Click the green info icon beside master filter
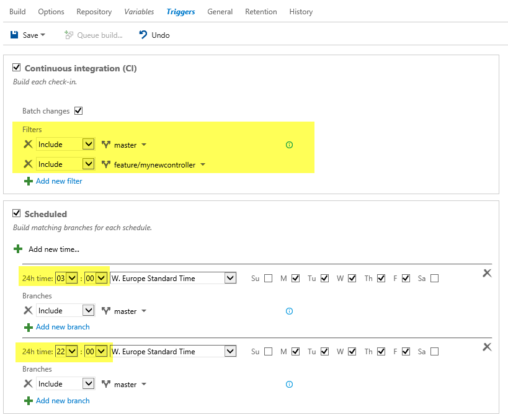Image resolution: width=508 pixels, height=420 pixels. point(289,145)
